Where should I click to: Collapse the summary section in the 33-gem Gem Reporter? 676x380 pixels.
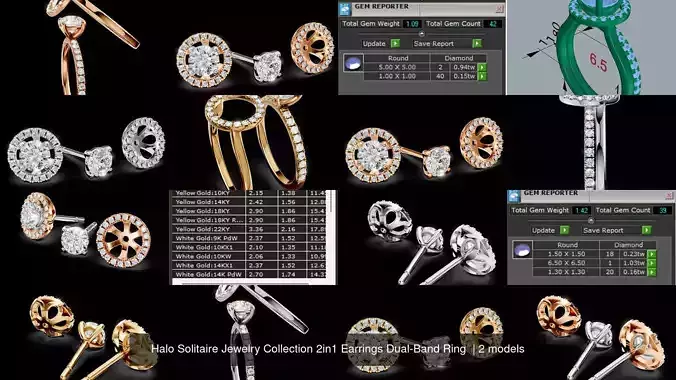coord(591,220)
